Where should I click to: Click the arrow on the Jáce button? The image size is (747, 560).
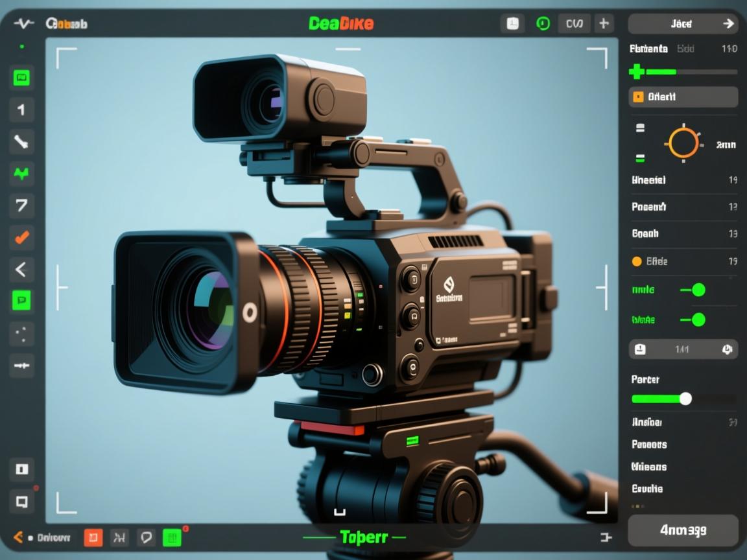pos(728,24)
